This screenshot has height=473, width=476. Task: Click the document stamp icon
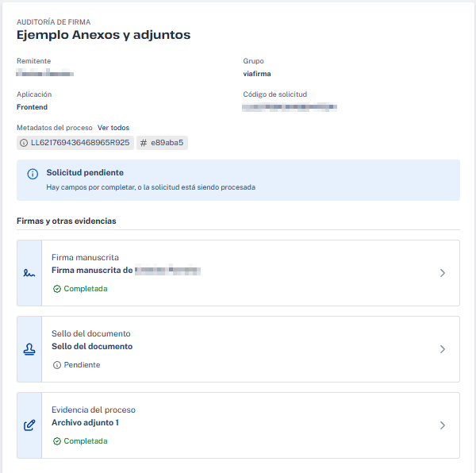click(29, 349)
